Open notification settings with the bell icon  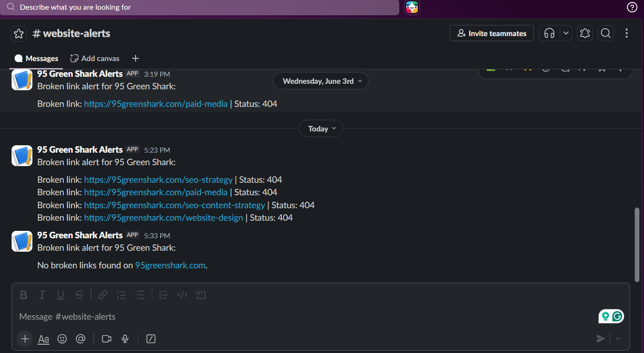(585, 33)
